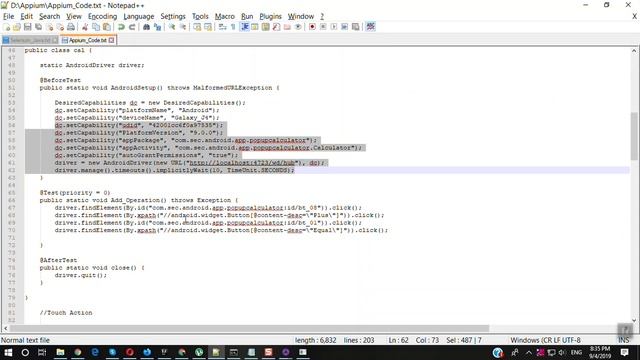
Task: Open the Search menu
Action: pos(49,16)
